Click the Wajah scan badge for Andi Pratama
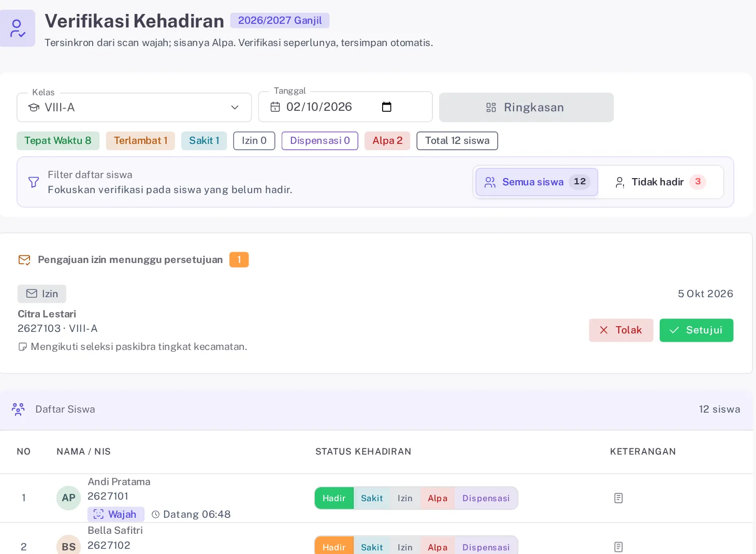Screen dimensions: 756x554 pos(116,514)
